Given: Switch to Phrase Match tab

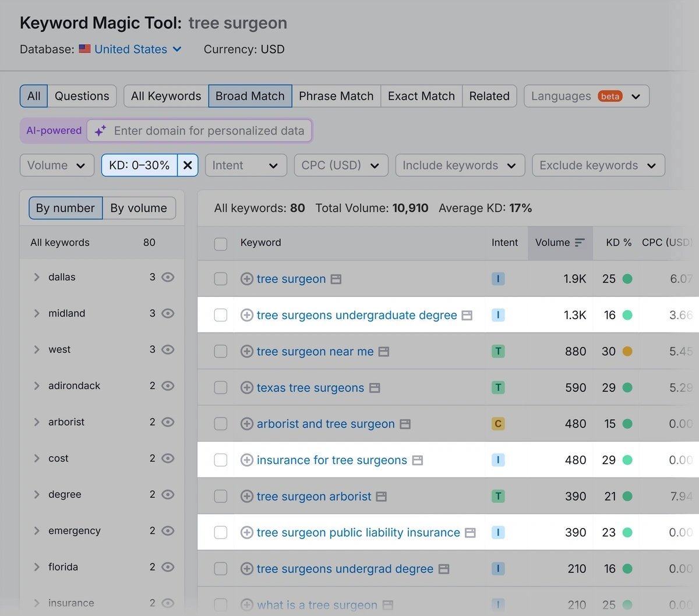Looking at the screenshot, I should pyautogui.click(x=336, y=96).
